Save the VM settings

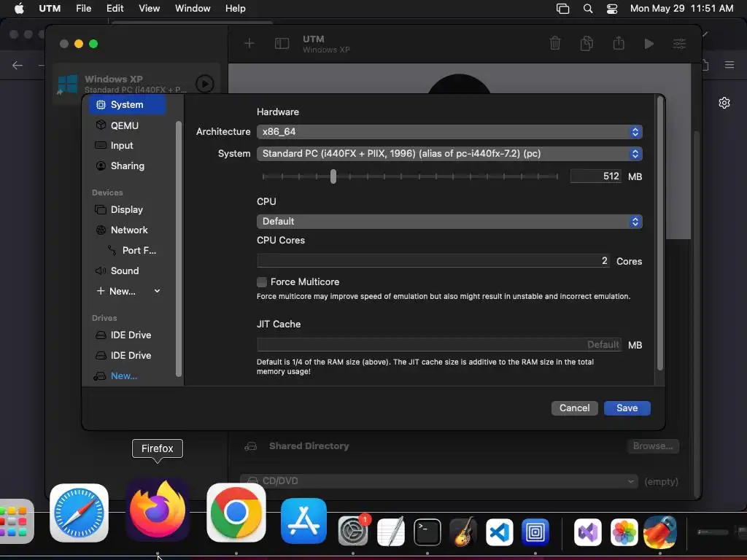coord(627,408)
